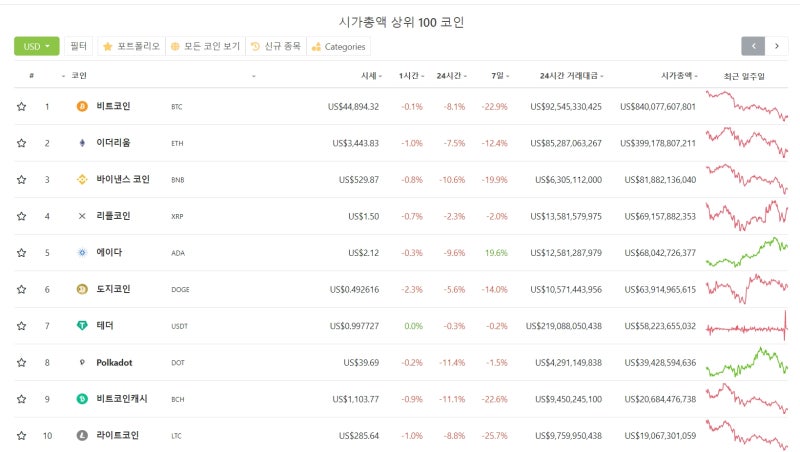Click the Dogecoin logo icon
800x452 pixels.
pyautogui.click(x=82, y=289)
